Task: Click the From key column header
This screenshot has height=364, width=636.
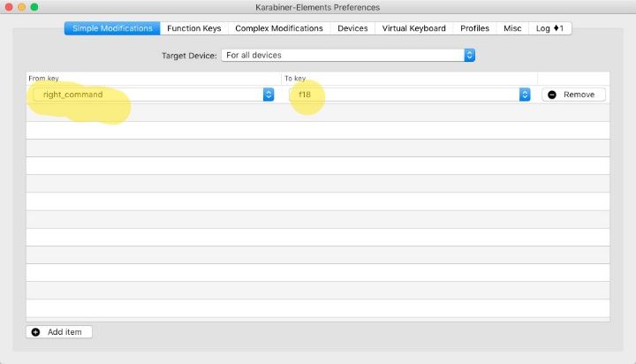Action: point(154,79)
